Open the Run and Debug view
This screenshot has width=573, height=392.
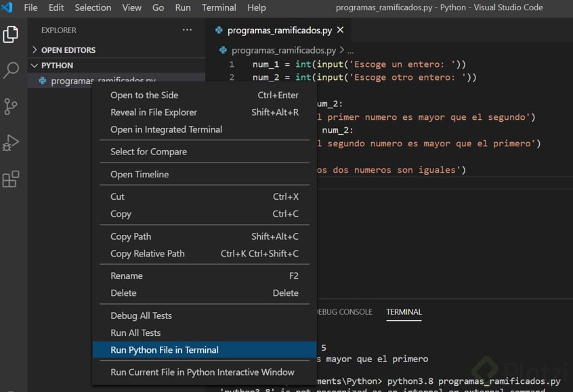(11, 143)
